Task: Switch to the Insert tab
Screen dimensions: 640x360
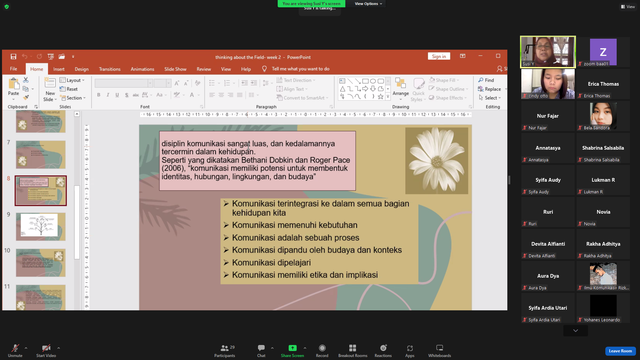Action: 59,69
